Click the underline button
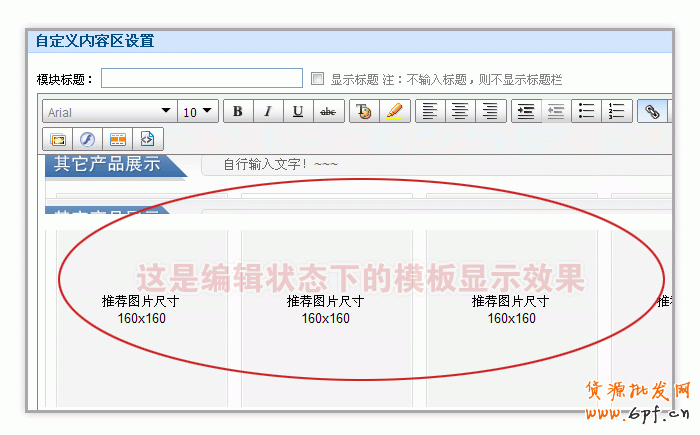This screenshot has width=700, height=435. click(298, 112)
